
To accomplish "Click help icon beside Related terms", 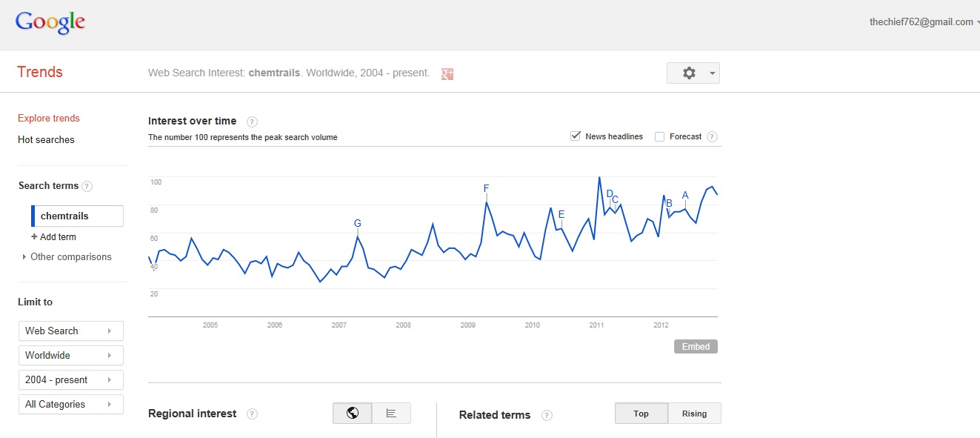I will 547,415.
